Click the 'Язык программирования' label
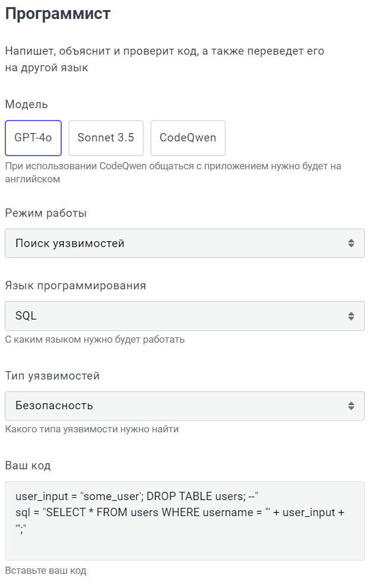Viewport: 369px width, 588px height. click(x=75, y=285)
